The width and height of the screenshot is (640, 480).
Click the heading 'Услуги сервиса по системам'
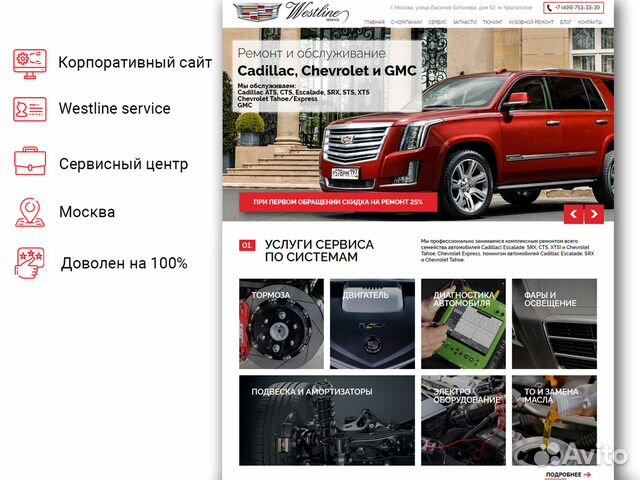click(319, 251)
